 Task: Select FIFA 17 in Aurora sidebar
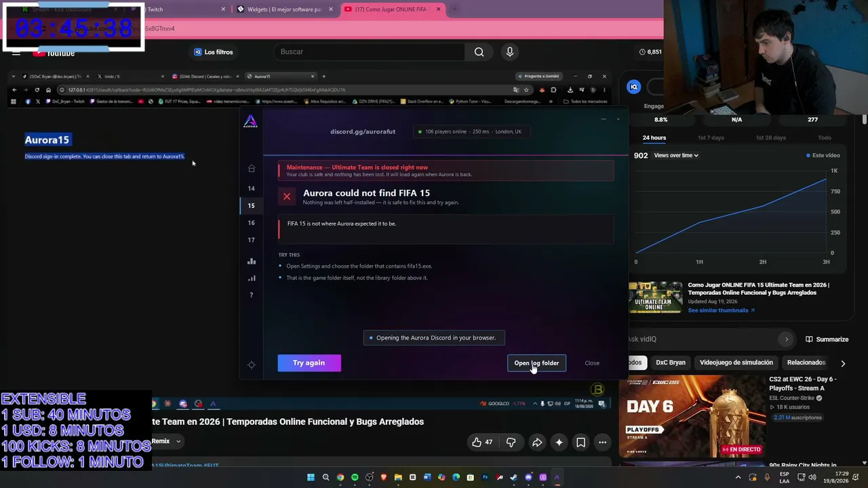[x=252, y=240]
